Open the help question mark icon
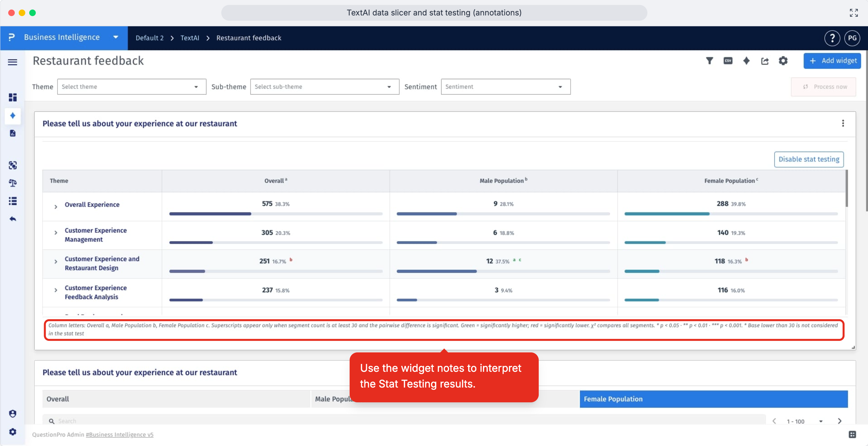Image resolution: width=868 pixels, height=446 pixels. 832,38
